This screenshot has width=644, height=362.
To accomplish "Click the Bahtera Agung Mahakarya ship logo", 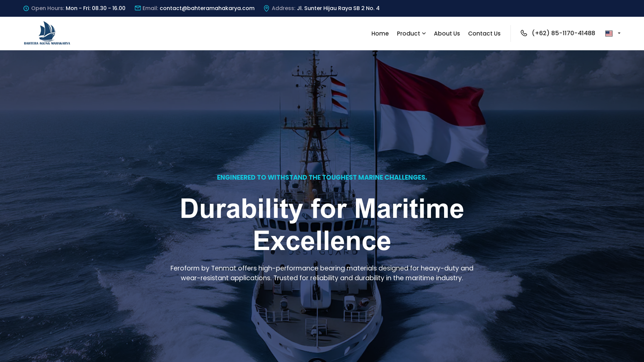I will pos(47,33).
